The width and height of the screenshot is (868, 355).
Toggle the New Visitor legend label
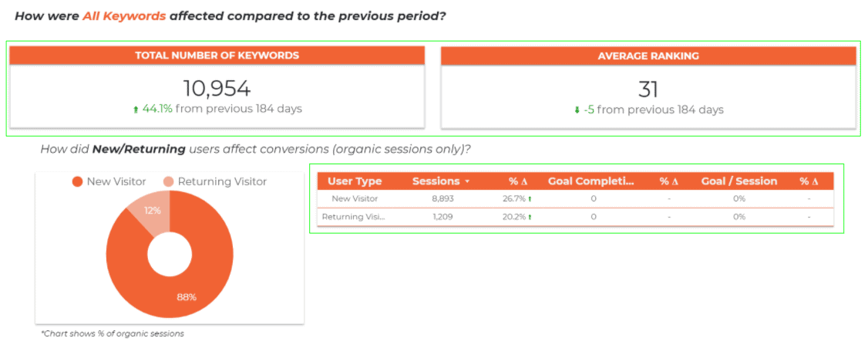pos(116,181)
